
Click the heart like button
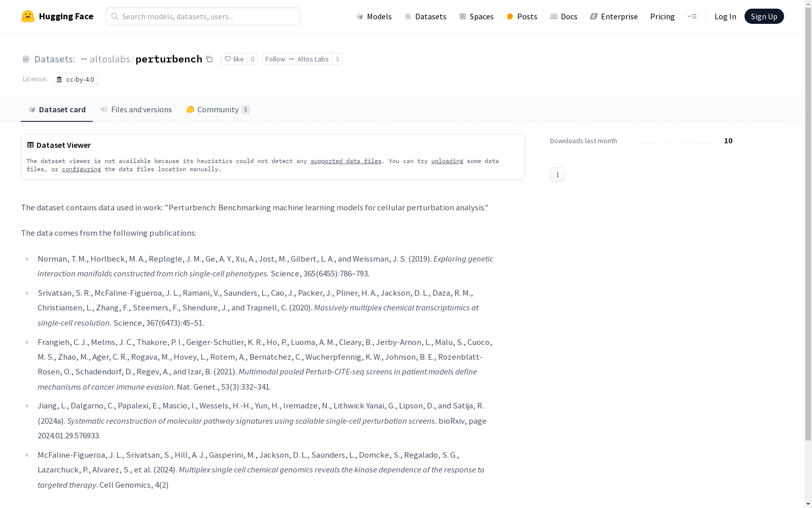(x=234, y=59)
